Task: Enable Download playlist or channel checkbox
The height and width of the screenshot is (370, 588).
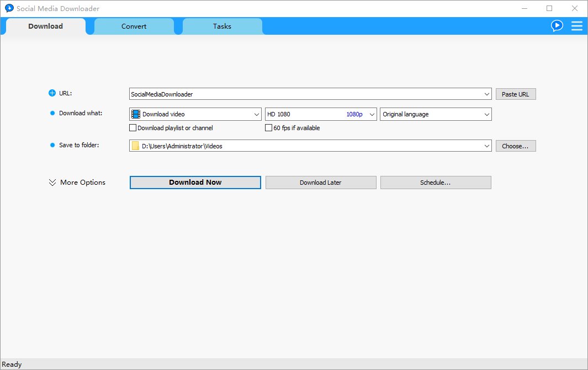Action: click(x=133, y=128)
